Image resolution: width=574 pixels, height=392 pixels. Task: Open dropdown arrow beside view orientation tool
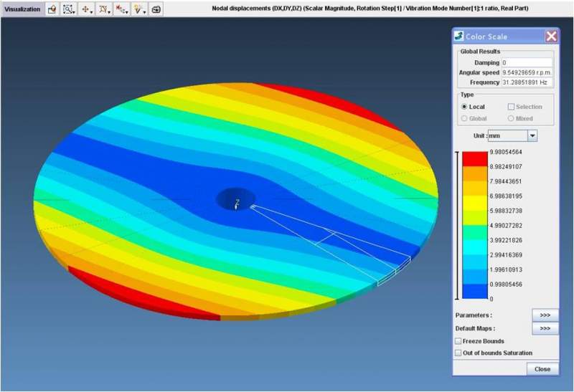(x=109, y=13)
